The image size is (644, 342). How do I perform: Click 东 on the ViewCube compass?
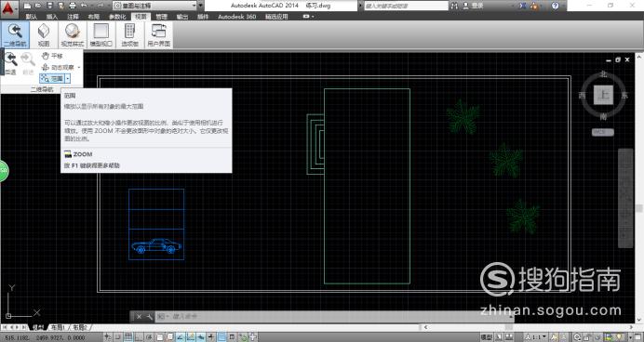pos(624,95)
